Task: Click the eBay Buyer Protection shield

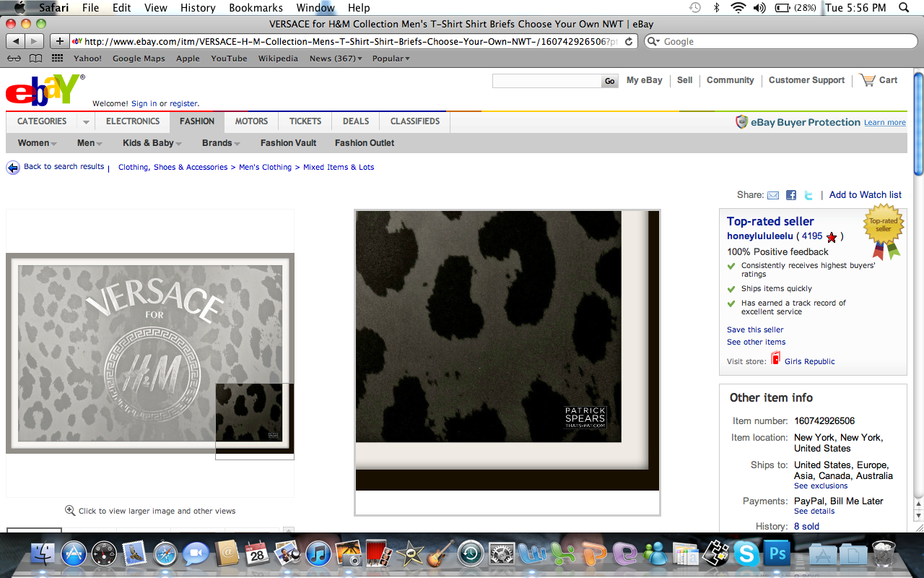Action: (x=741, y=121)
